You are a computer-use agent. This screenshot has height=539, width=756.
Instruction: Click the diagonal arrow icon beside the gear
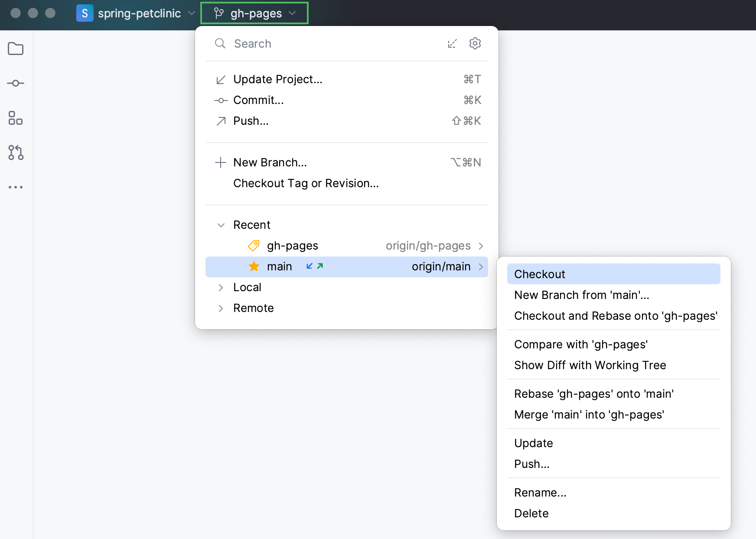[x=452, y=43]
